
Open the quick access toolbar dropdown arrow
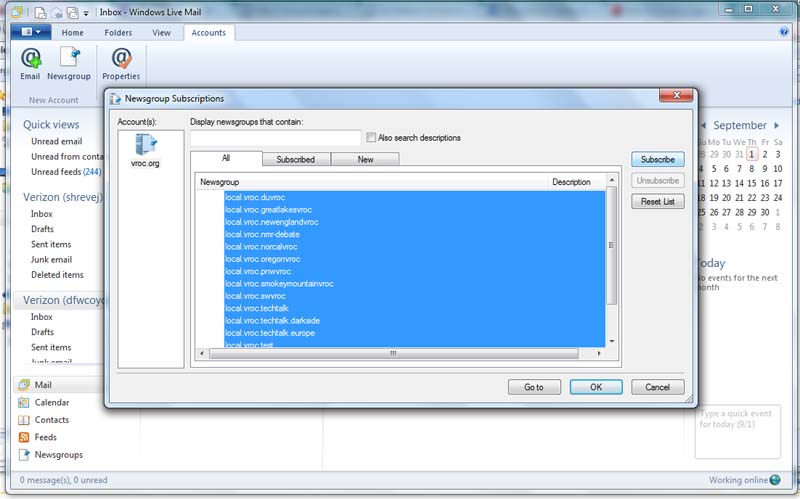click(86, 13)
